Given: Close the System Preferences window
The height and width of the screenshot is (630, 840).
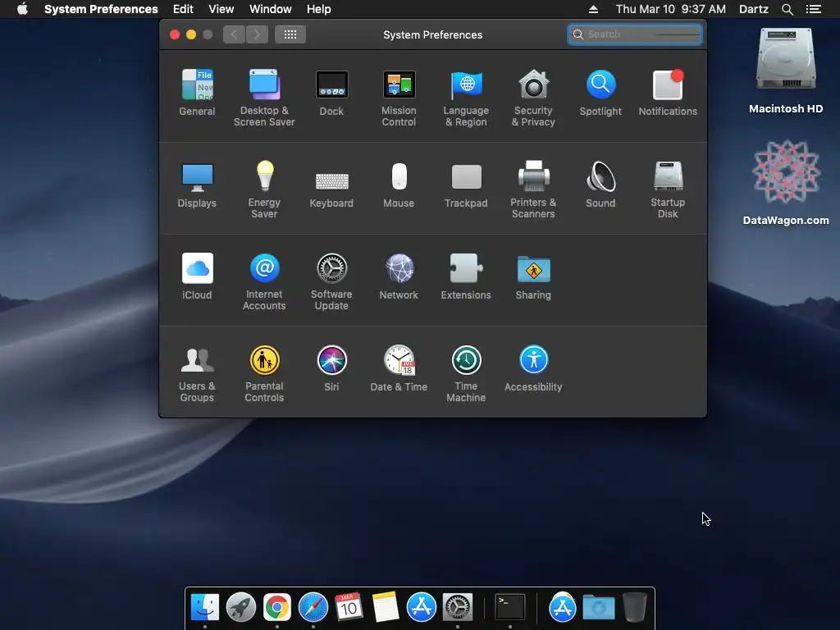Looking at the screenshot, I should (x=175, y=34).
